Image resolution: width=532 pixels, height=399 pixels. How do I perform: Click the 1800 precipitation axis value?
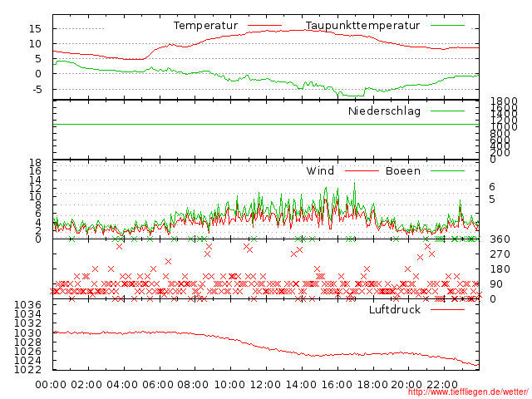click(x=504, y=101)
